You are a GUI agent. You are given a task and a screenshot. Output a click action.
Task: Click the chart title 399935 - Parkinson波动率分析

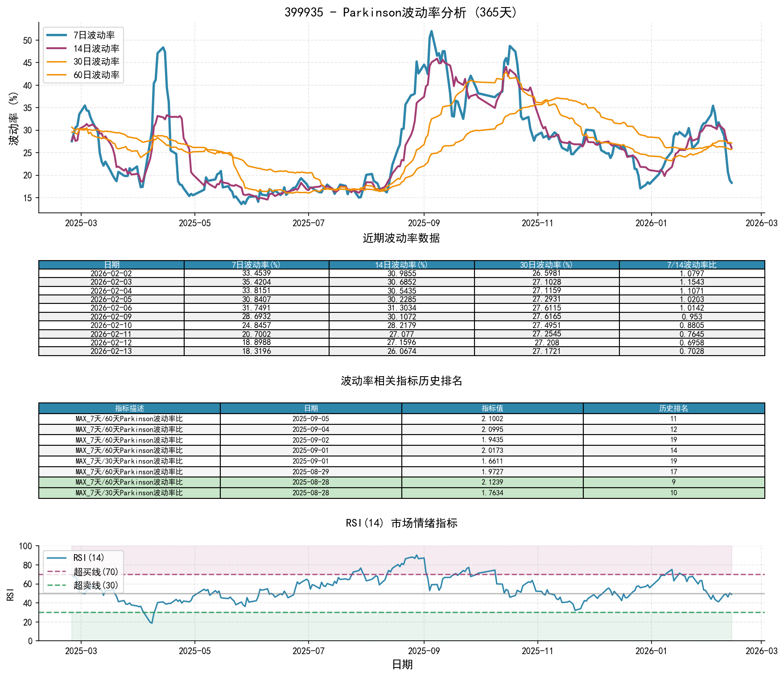(401, 12)
